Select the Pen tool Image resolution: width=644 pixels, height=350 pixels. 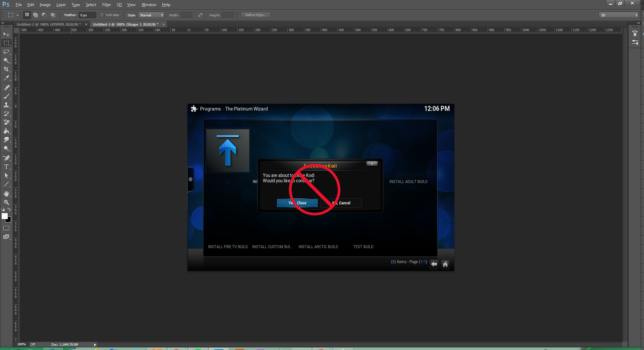pos(6,158)
